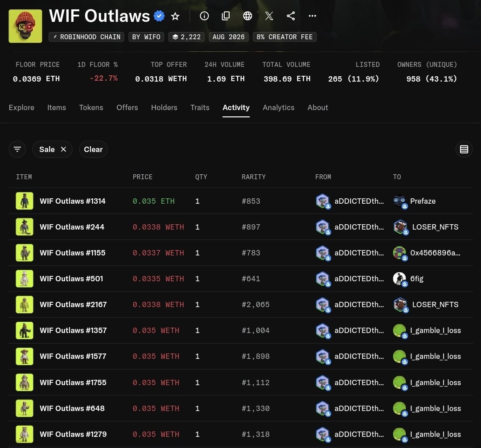Image resolution: width=481 pixels, height=448 pixels.
Task: Click the AUG 2026 date tag
Action: pyautogui.click(x=229, y=37)
